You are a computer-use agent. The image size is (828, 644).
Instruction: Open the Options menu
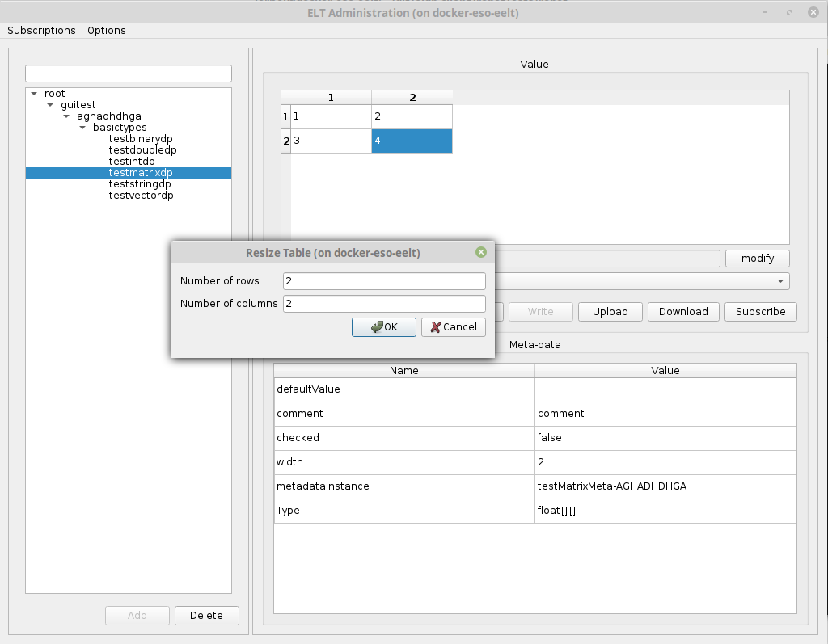(107, 31)
